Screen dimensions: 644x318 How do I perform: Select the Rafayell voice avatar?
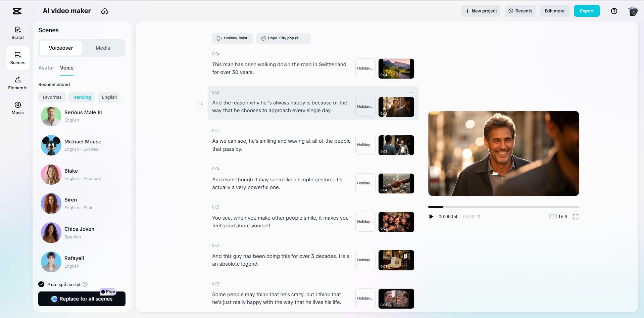point(51,262)
